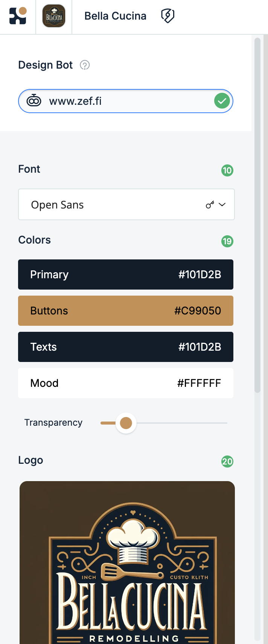
Task: Open Design Bot help question mark
Action: 85,65
